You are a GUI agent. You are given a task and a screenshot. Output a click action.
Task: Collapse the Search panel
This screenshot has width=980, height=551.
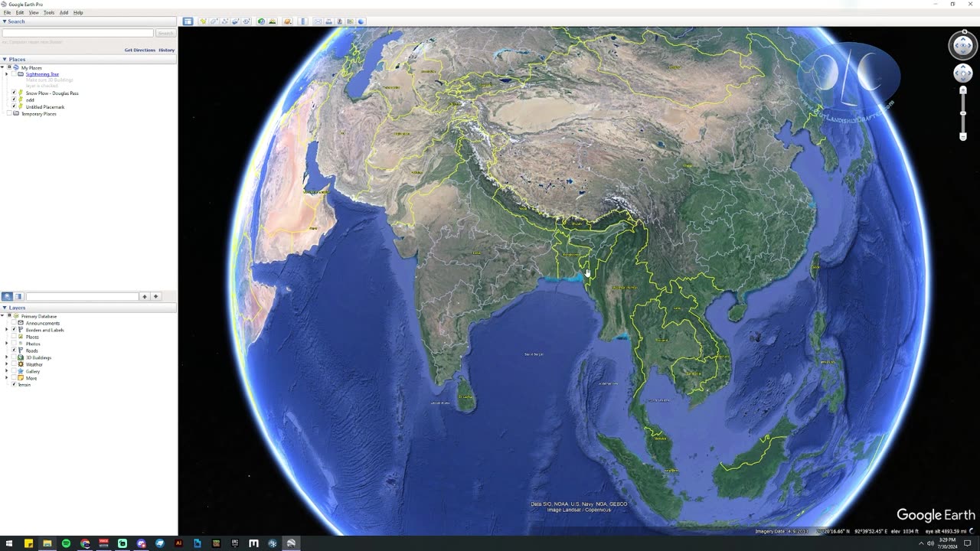[5, 21]
